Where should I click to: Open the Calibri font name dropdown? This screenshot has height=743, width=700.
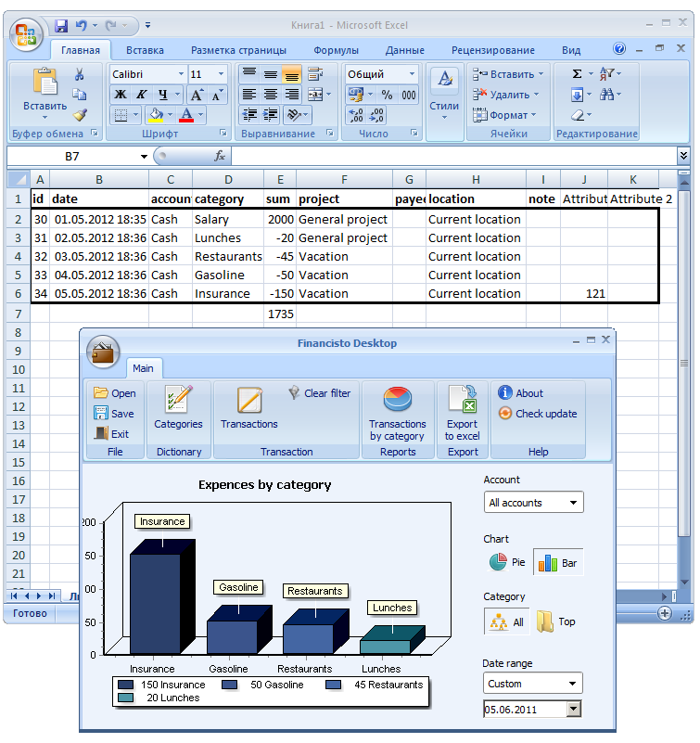(181, 74)
